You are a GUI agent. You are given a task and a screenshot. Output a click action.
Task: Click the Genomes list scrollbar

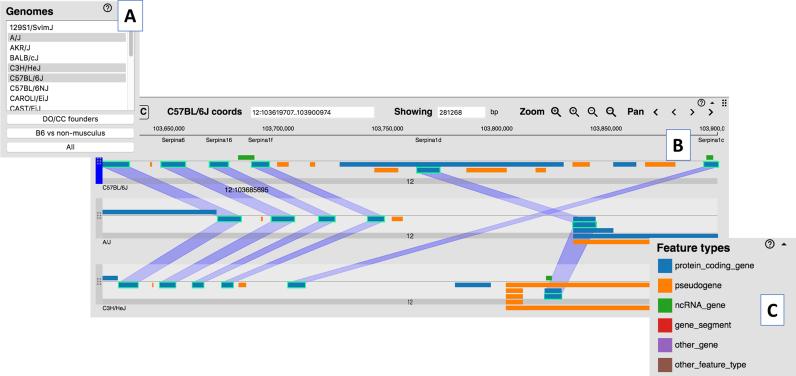(x=131, y=43)
